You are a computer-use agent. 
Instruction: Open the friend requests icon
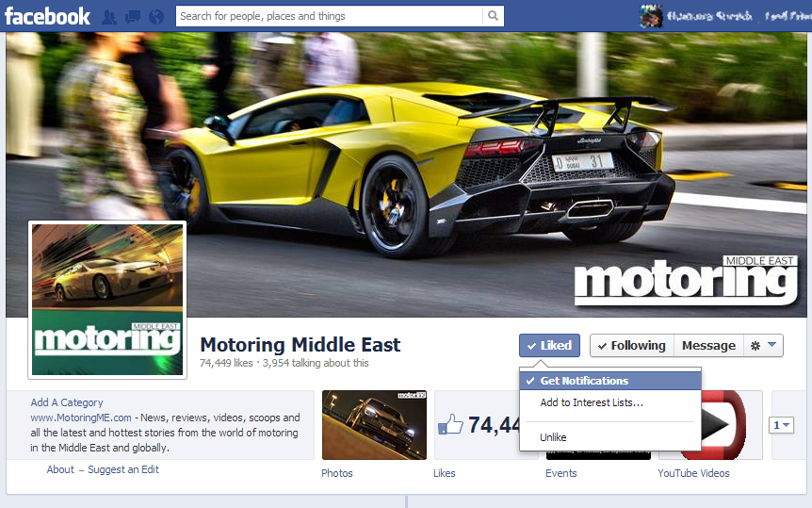[109, 17]
